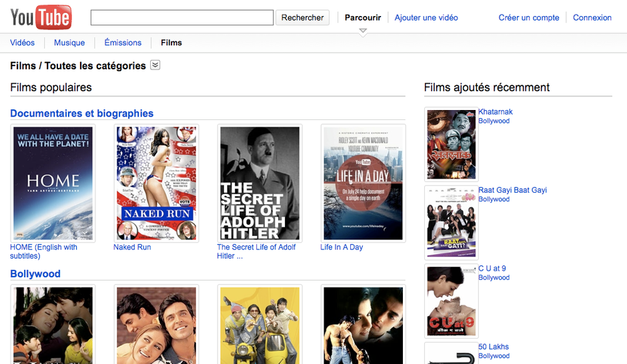Open the dark shirtless-man Bollywood poster
The height and width of the screenshot is (364, 627).
[363, 325]
